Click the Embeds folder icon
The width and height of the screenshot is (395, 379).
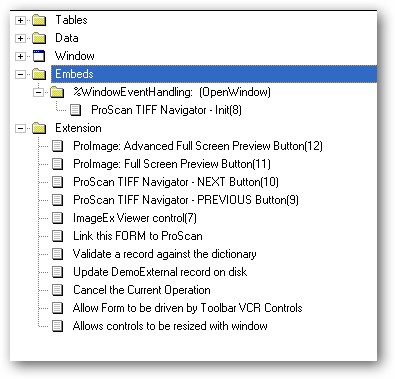point(39,74)
